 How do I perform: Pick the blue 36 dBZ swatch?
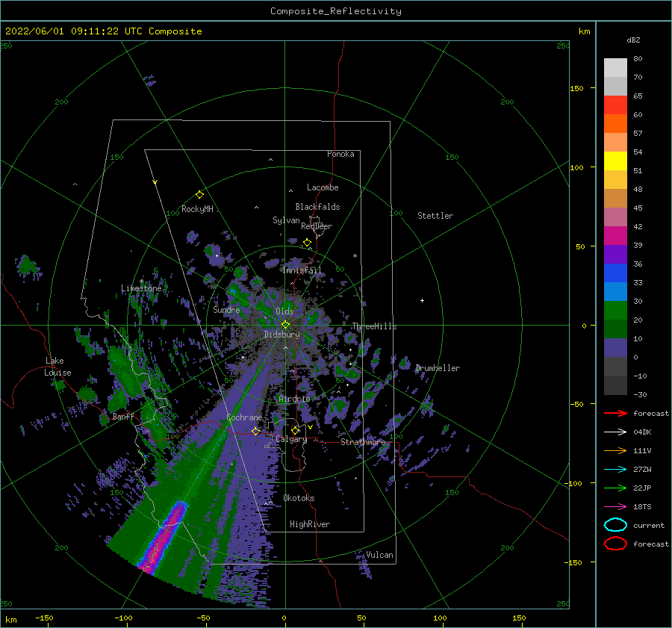click(x=615, y=273)
